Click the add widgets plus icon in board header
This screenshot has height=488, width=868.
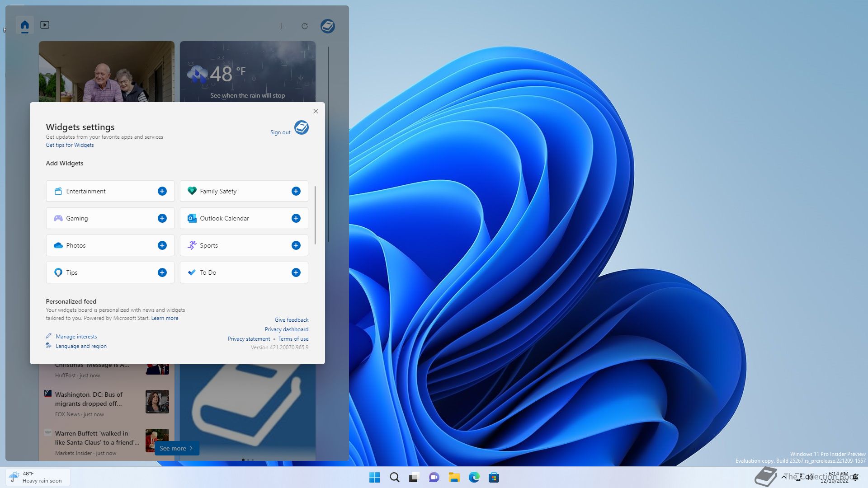pos(282,26)
